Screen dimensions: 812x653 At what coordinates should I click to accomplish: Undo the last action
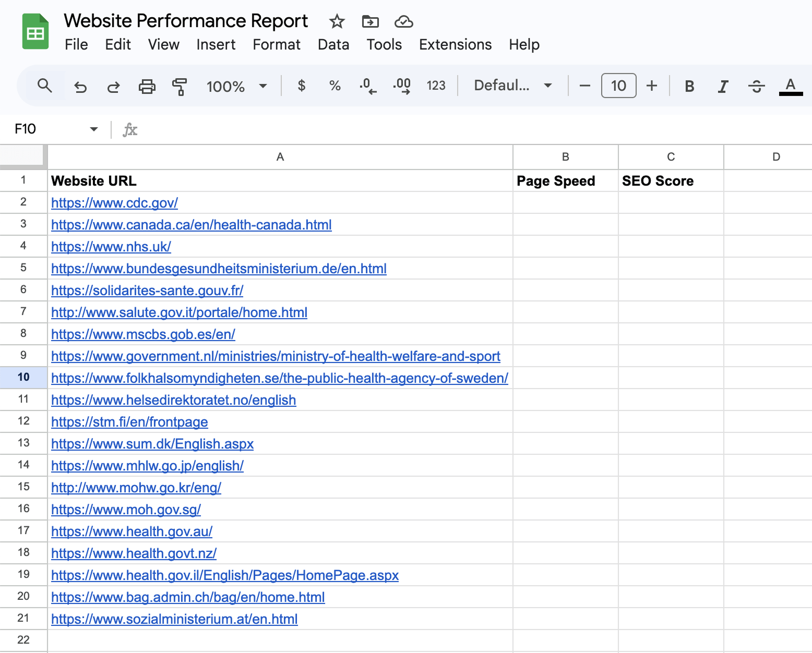click(80, 86)
